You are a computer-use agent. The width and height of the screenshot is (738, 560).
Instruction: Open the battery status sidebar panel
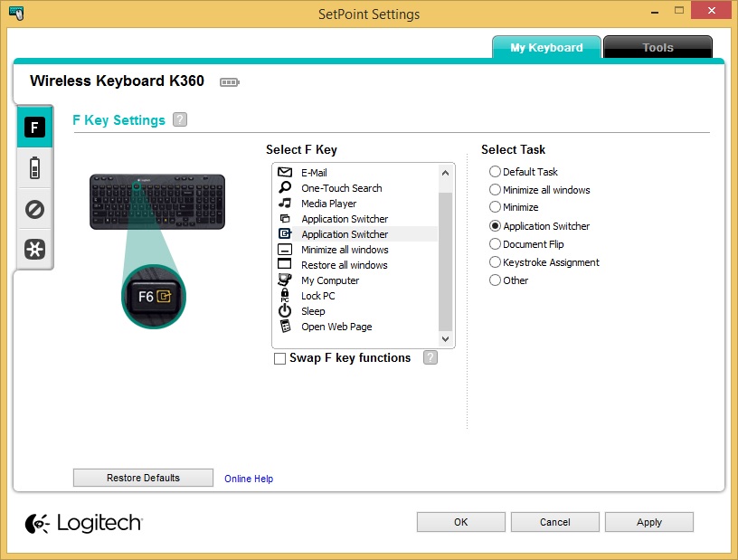click(x=35, y=167)
